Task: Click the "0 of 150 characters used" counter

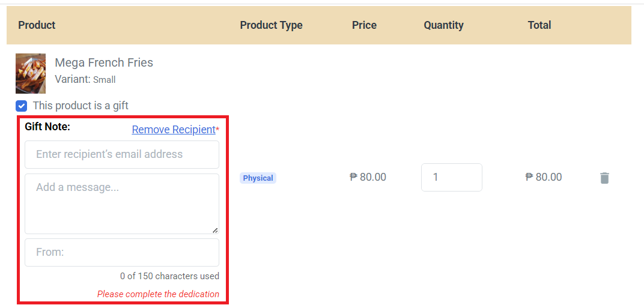Action: pos(169,276)
